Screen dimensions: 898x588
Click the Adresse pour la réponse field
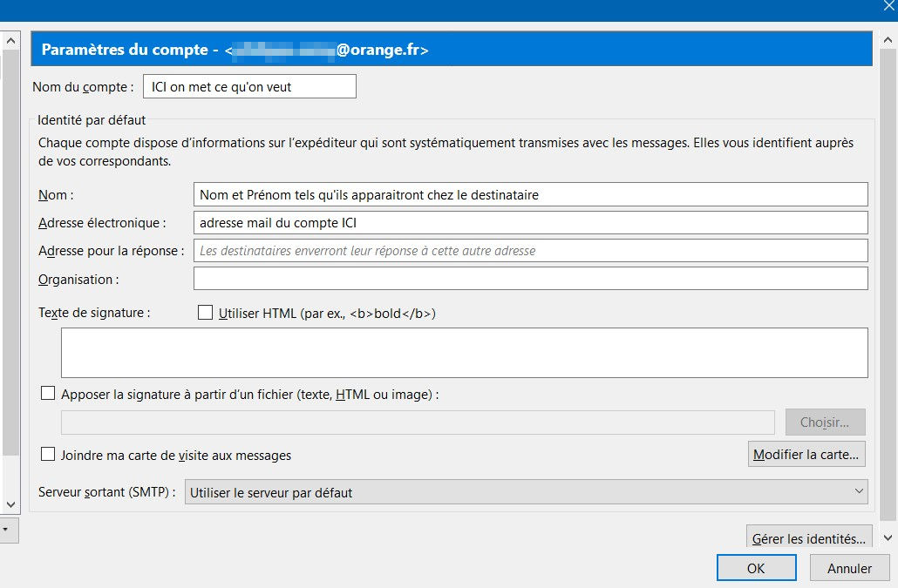coord(530,251)
